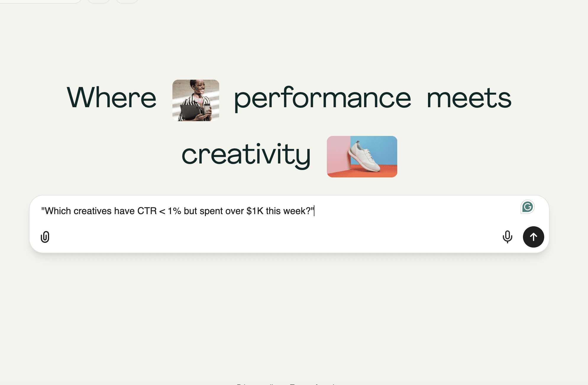Place the cursor after "week?" in the prompt
Screen dimensions: 588x385
(x=314, y=211)
